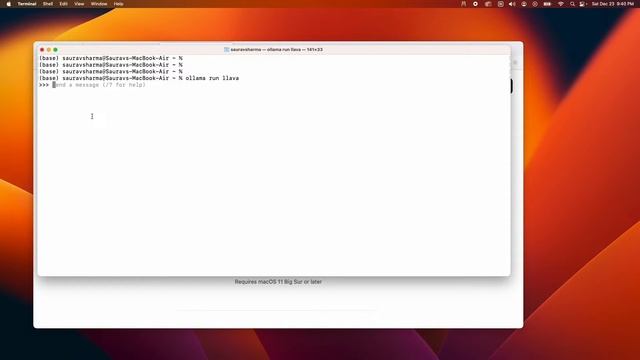
Task: Open the View menu
Action: pyautogui.click(x=79, y=4)
